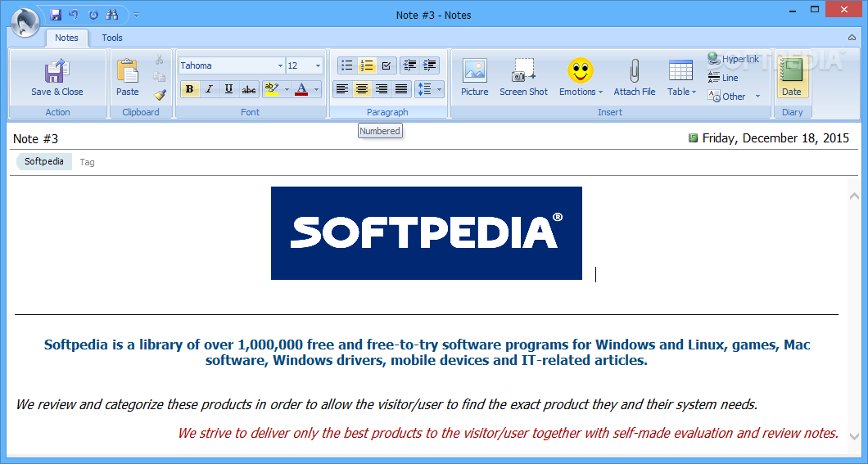Viewport: 868px width, 464px height.
Task: Open the round application menu button
Action: [x=25, y=22]
